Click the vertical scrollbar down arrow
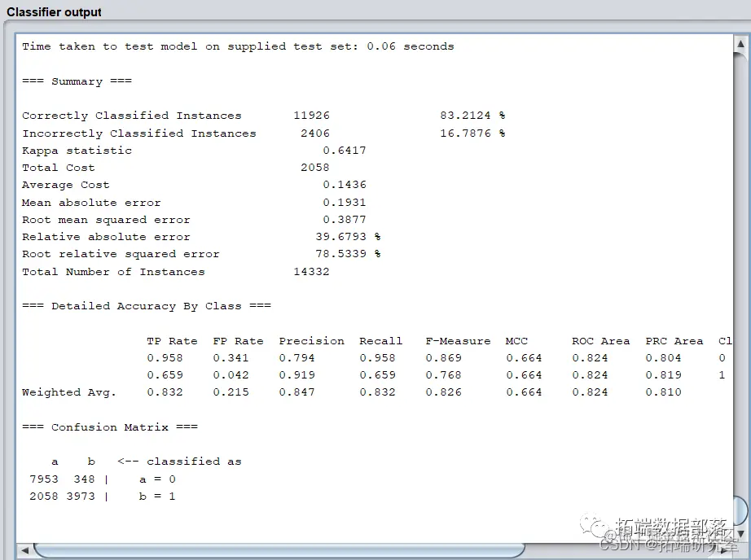The image size is (751, 560). tap(740, 534)
